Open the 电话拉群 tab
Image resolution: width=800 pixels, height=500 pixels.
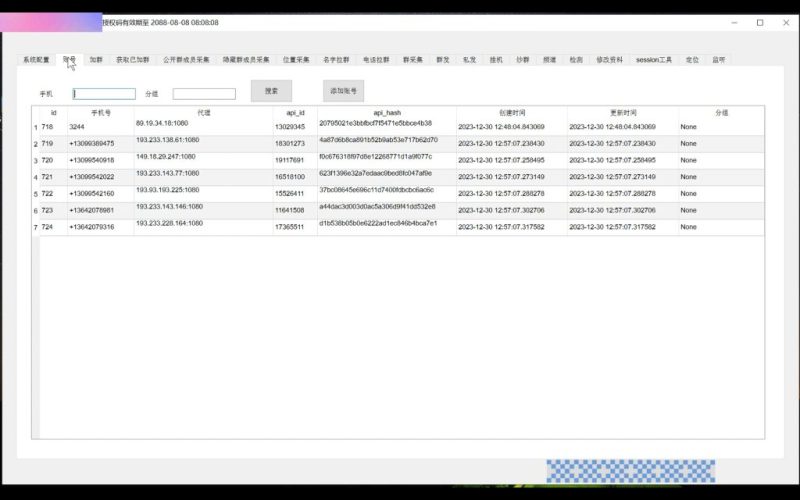click(376, 60)
